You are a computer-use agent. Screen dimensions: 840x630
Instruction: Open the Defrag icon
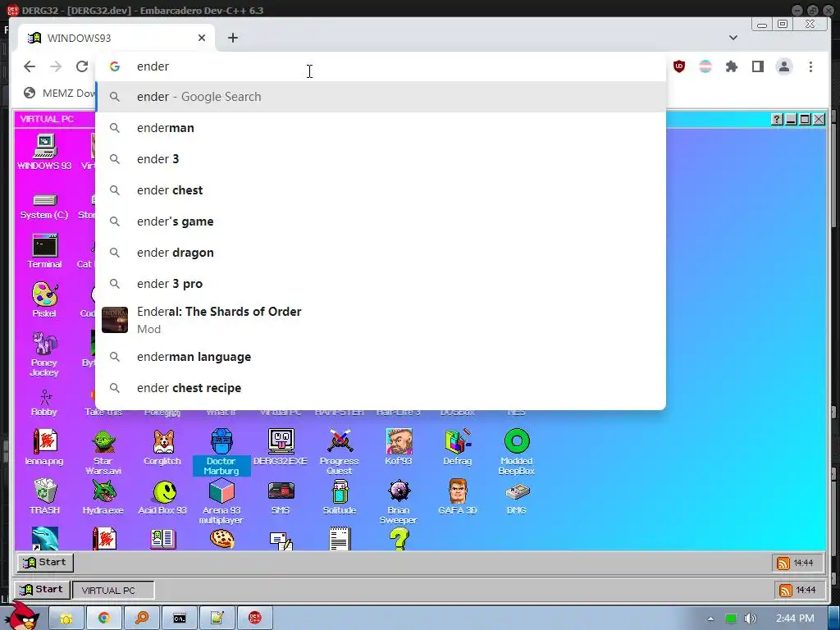(x=458, y=447)
